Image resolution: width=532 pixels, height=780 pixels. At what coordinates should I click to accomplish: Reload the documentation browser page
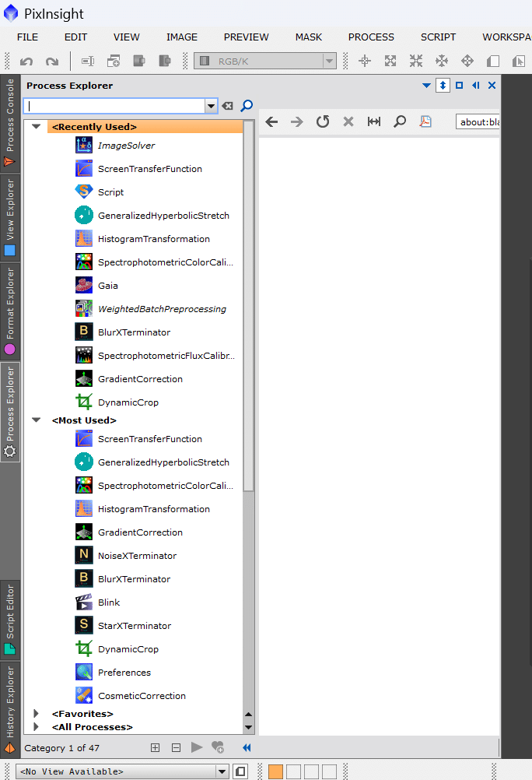coord(323,122)
